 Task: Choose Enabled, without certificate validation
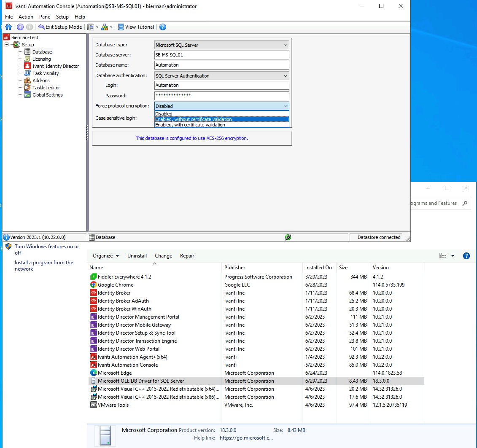[222, 119]
